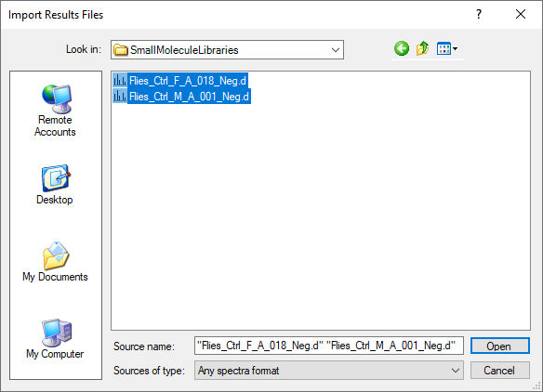Open My Documents location
The height and width of the screenshot is (392, 543).
click(56, 262)
